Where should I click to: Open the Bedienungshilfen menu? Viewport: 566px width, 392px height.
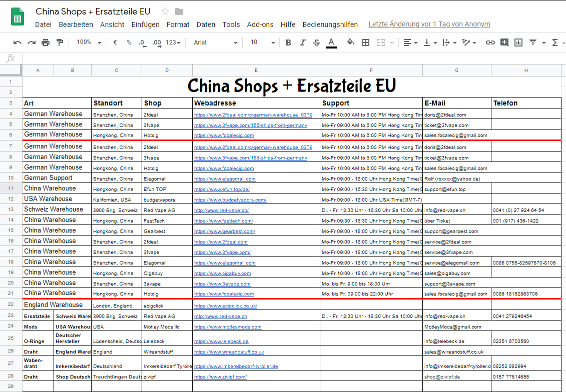pyautogui.click(x=330, y=24)
